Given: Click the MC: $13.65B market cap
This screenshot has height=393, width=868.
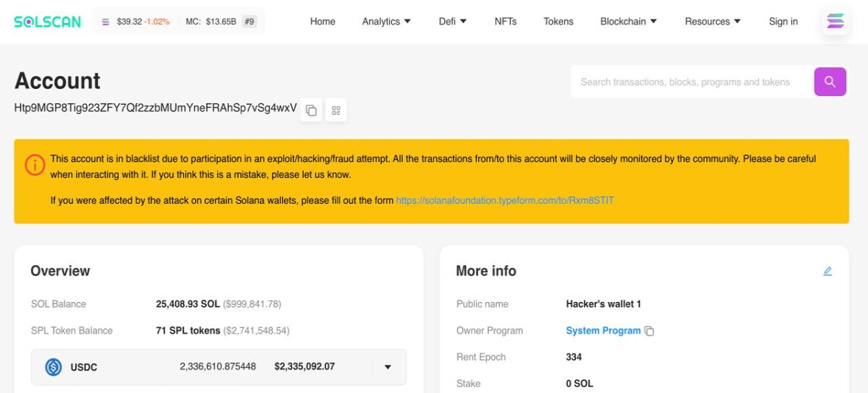Looking at the screenshot, I should click(x=210, y=22).
